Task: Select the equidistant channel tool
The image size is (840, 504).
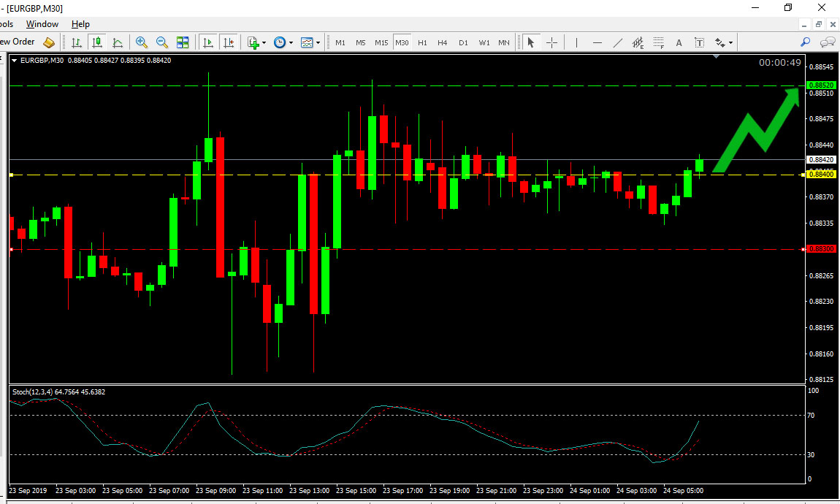Action: point(638,42)
